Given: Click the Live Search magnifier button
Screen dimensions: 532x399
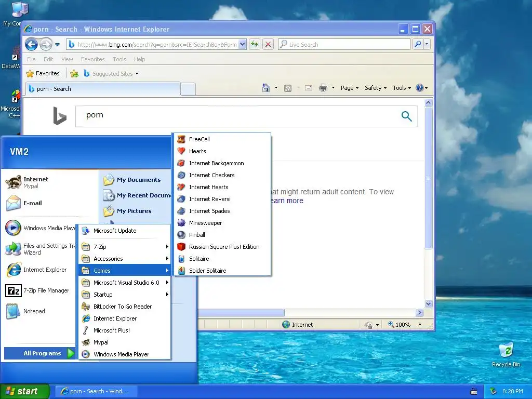Looking at the screenshot, I should (x=418, y=44).
